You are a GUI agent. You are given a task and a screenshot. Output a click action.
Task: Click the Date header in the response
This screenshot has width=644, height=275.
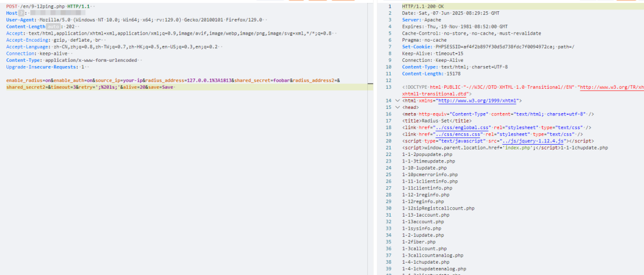pos(452,14)
